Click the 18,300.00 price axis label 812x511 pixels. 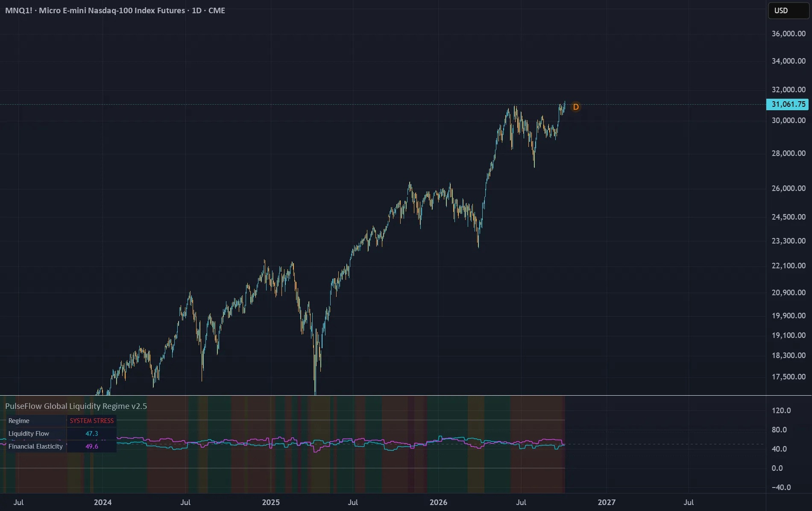(x=789, y=355)
